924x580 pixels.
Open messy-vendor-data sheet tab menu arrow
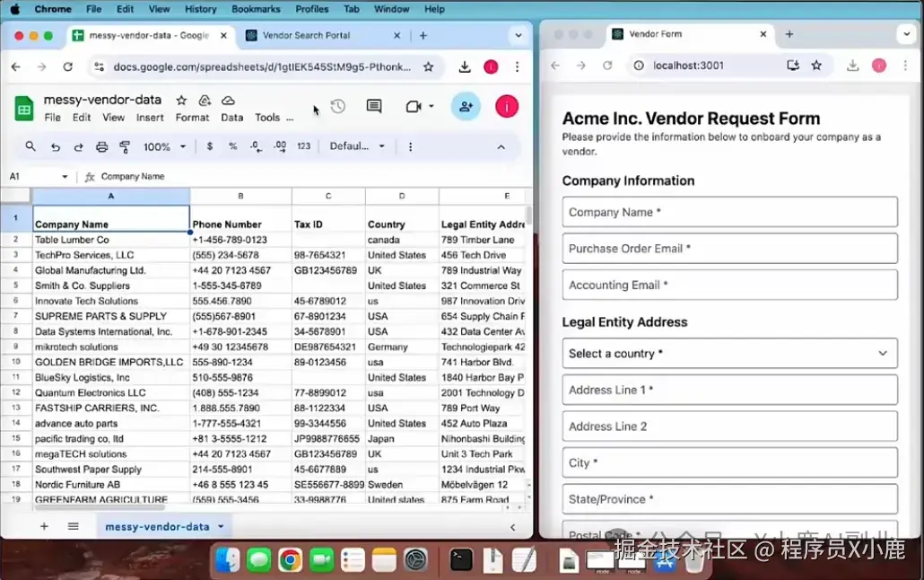click(x=221, y=526)
